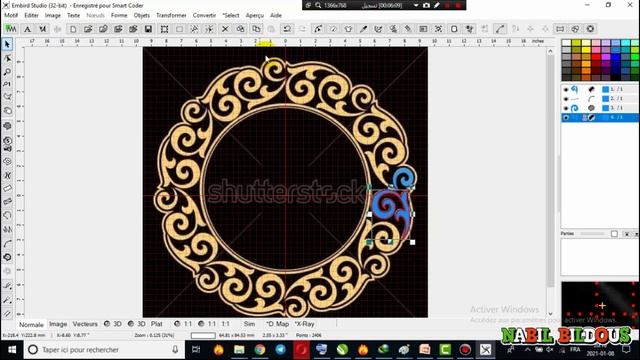
Task: Click the vertical scrollbar up arrow
Action: click(x=550, y=51)
